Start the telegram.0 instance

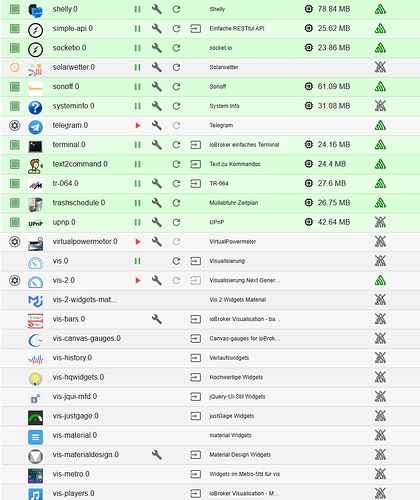[x=138, y=126]
